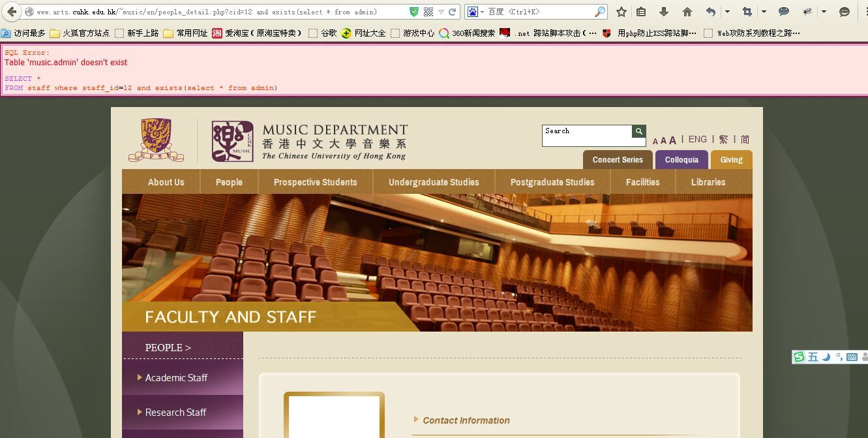Click the globe site identity icon

29,12
